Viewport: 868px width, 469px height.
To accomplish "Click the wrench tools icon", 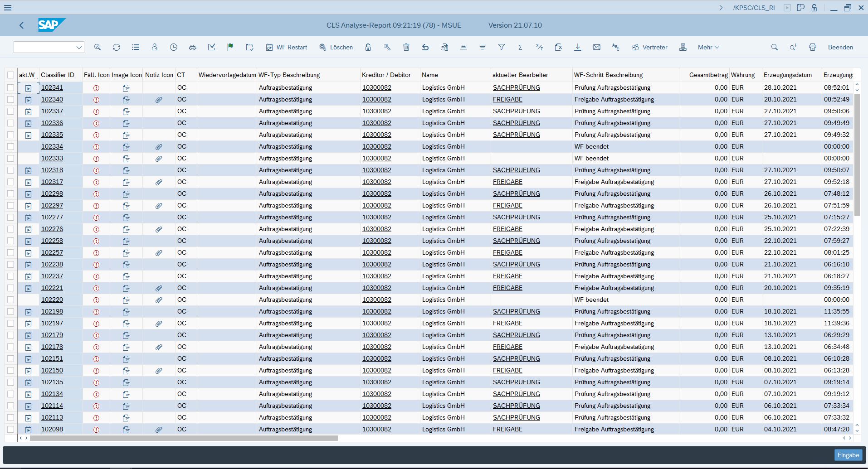I will [x=387, y=47].
